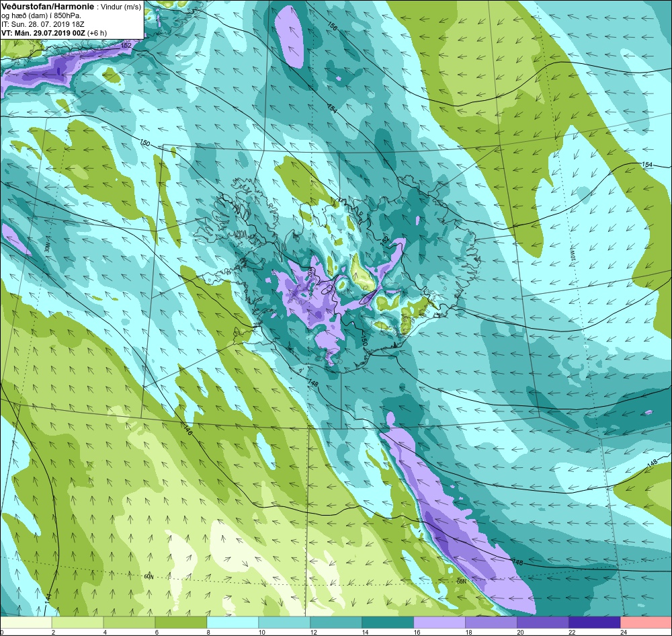The width and height of the screenshot is (672, 636).
Task: Click legend tick number '6'
Action: (x=157, y=632)
